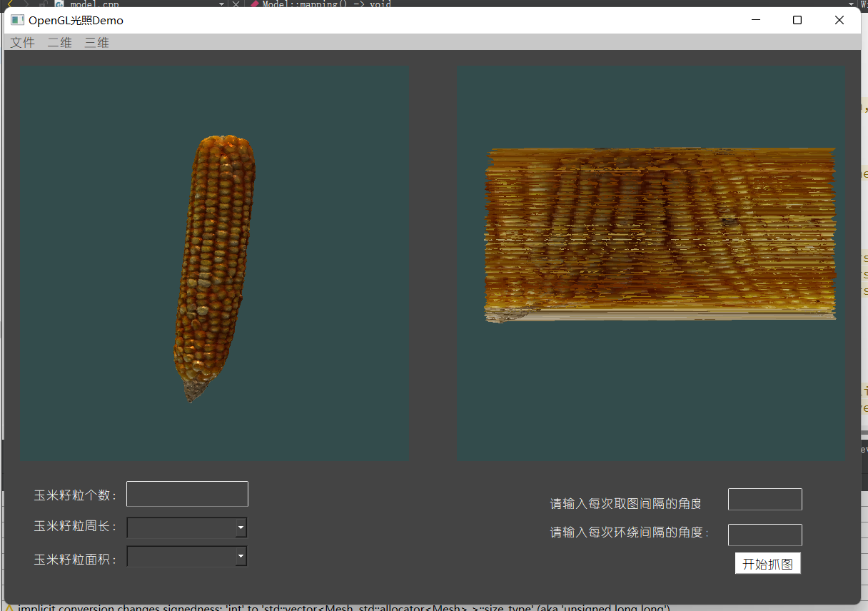Image resolution: width=868 pixels, height=611 pixels.
Task: Click the 玉米籽粒周长 label
Action: coord(76,527)
